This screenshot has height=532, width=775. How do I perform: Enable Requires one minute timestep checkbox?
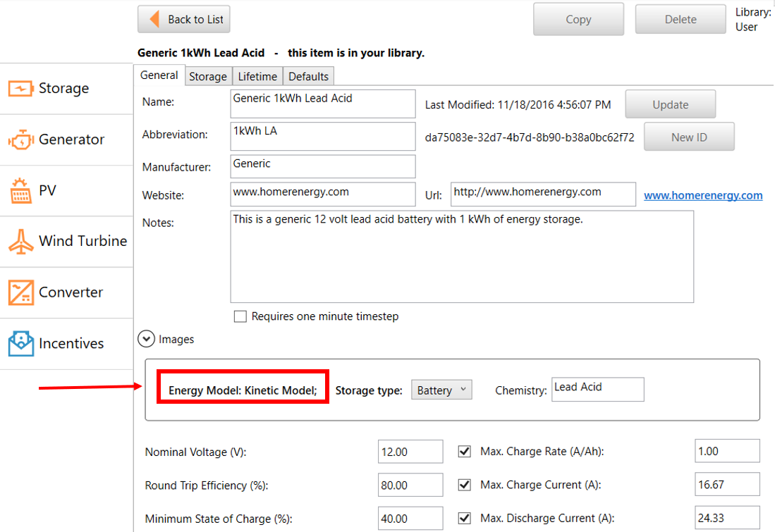click(240, 316)
